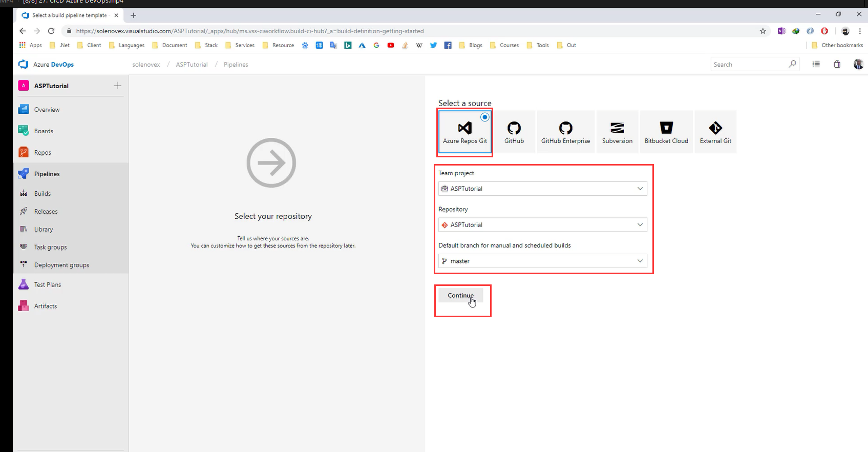Click the ASPTutorial project header

51,86
